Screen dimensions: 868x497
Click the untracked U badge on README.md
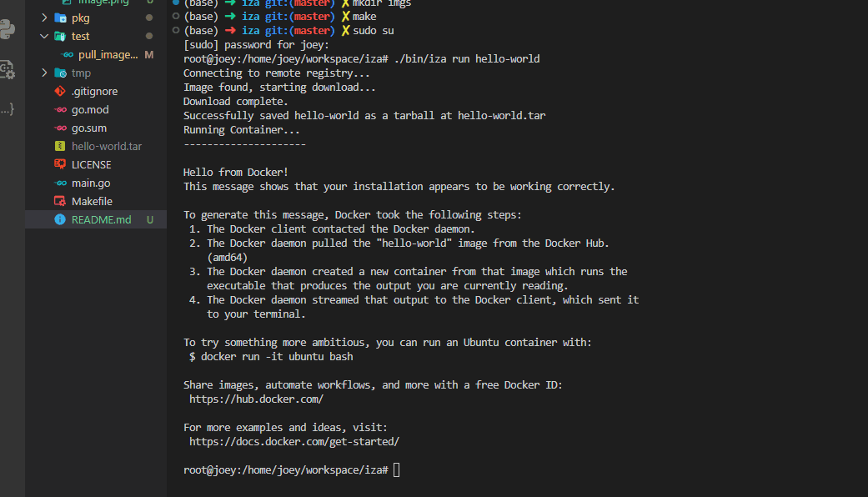(150, 220)
